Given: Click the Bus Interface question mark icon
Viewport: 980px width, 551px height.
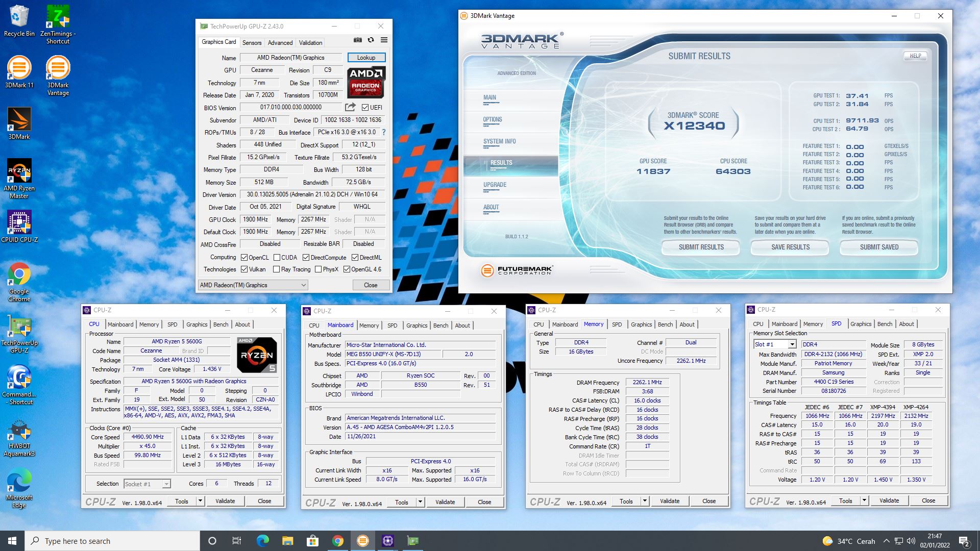Looking at the screenshot, I should pyautogui.click(x=384, y=132).
